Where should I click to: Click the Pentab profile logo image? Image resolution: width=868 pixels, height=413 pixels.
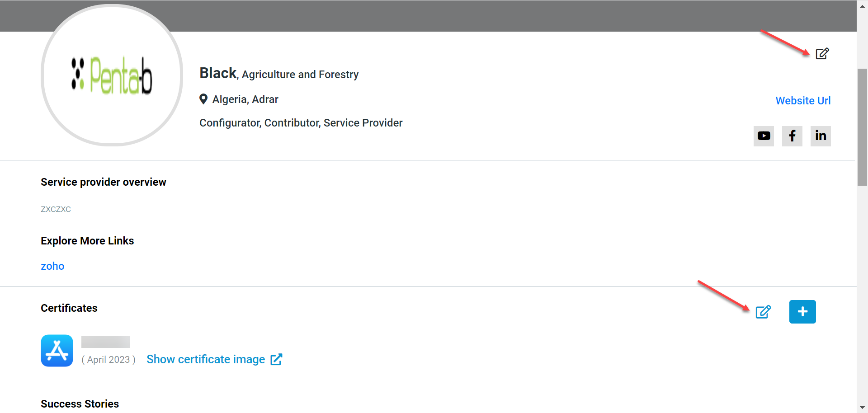[x=112, y=75]
